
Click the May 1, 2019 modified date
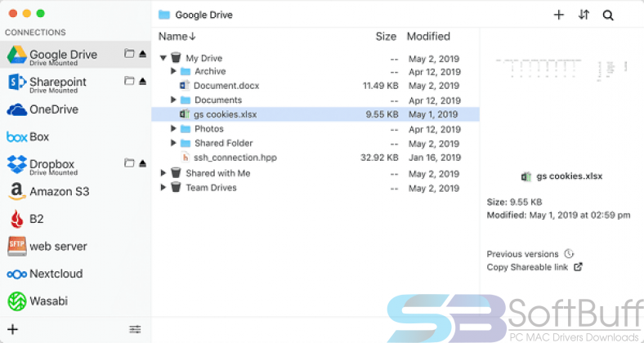coord(433,114)
